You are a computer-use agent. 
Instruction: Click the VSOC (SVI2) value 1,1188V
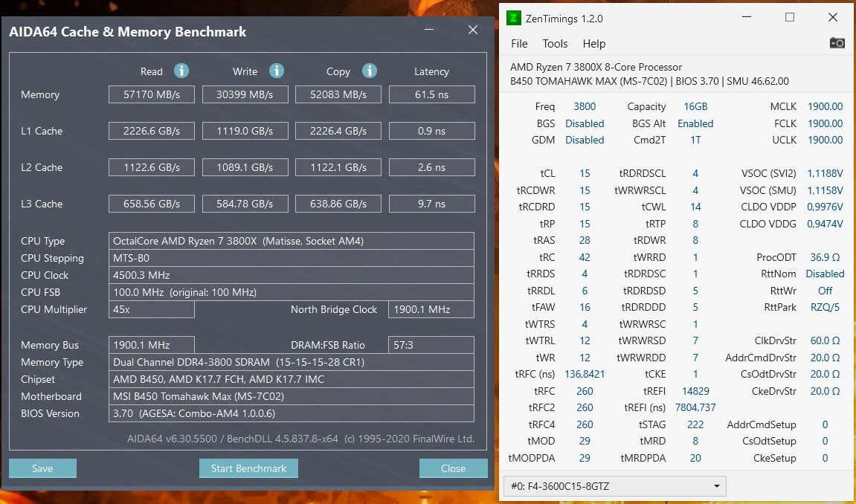tap(825, 173)
